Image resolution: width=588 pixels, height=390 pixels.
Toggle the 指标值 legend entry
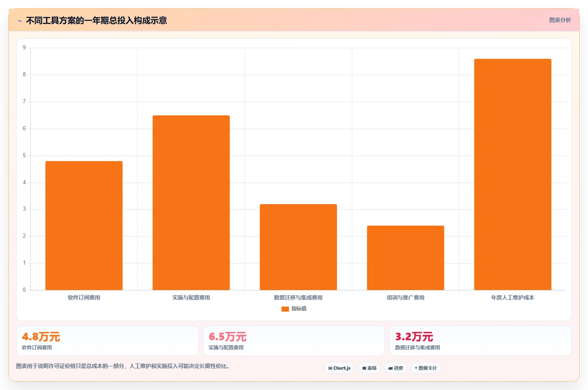pyautogui.click(x=294, y=309)
